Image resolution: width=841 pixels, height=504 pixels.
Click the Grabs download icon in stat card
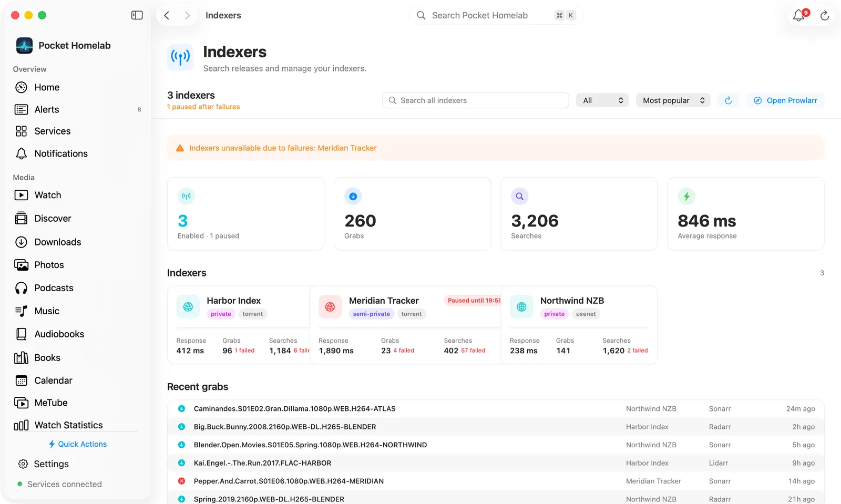coord(353,197)
